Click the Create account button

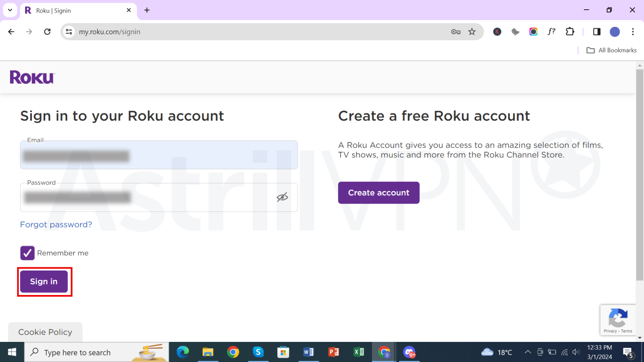coord(379,193)
